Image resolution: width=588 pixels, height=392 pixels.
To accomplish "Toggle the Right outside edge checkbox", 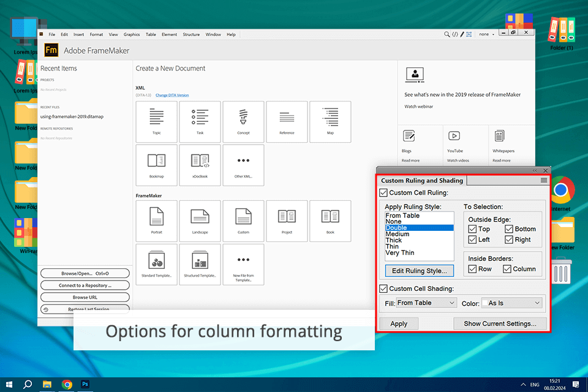I will point(509,239).
